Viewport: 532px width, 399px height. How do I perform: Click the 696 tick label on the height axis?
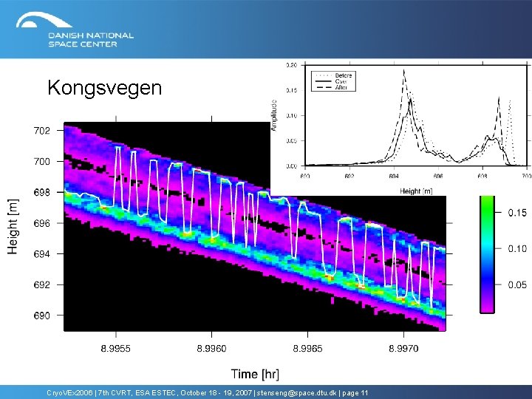tap(41, 223)
